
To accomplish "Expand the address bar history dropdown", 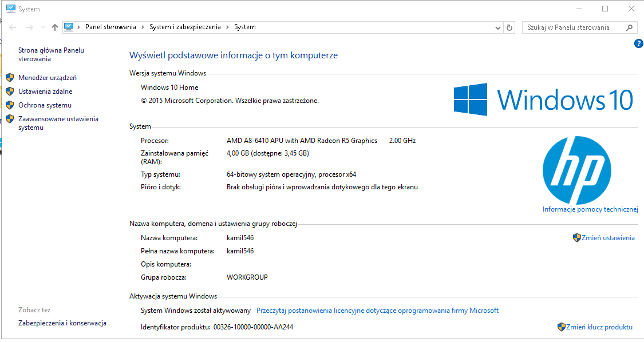I will [497, 27].
